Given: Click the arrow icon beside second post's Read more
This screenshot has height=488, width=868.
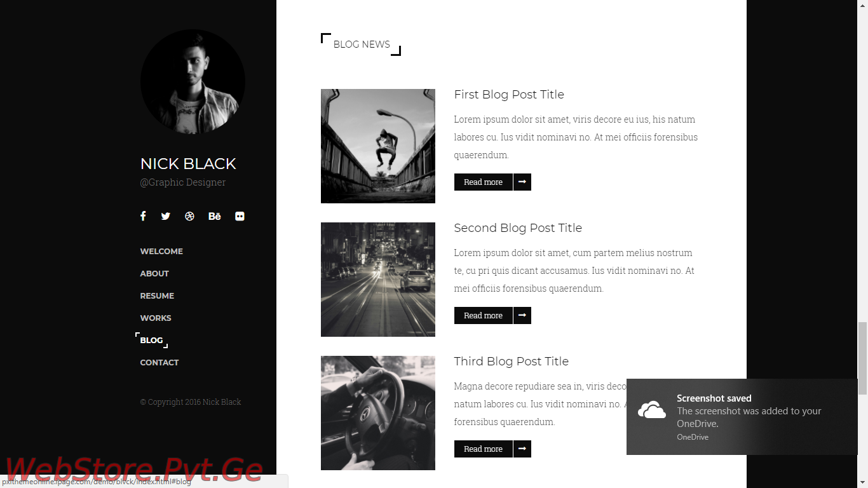Looking at the screenshot, I should [522, 315].
